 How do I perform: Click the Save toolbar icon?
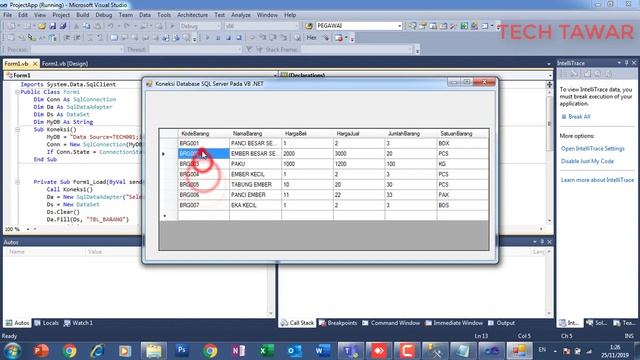tap(52, 26)
